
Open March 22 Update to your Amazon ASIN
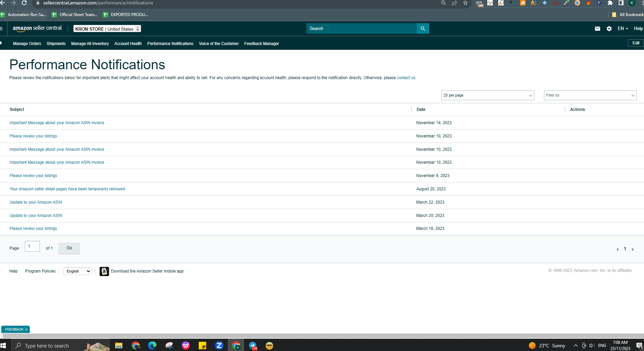click(x=36, y=202)
